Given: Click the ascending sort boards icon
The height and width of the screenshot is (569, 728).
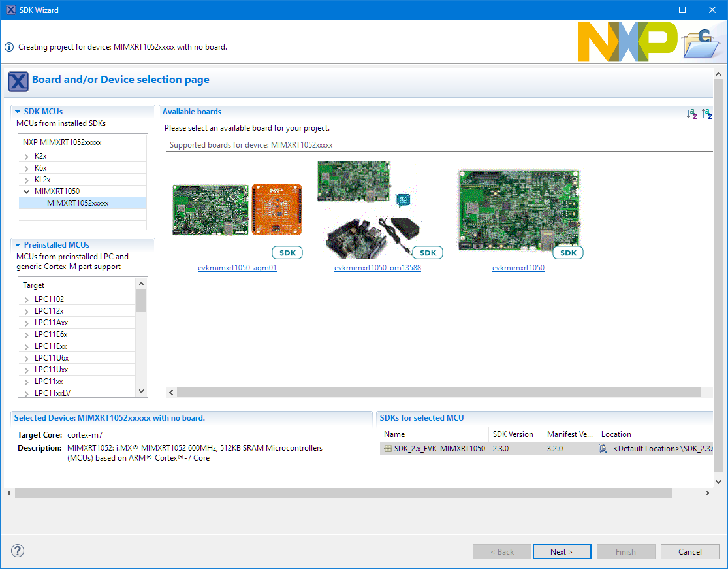Looking at the screenshot, I should [x=692, y=114].
